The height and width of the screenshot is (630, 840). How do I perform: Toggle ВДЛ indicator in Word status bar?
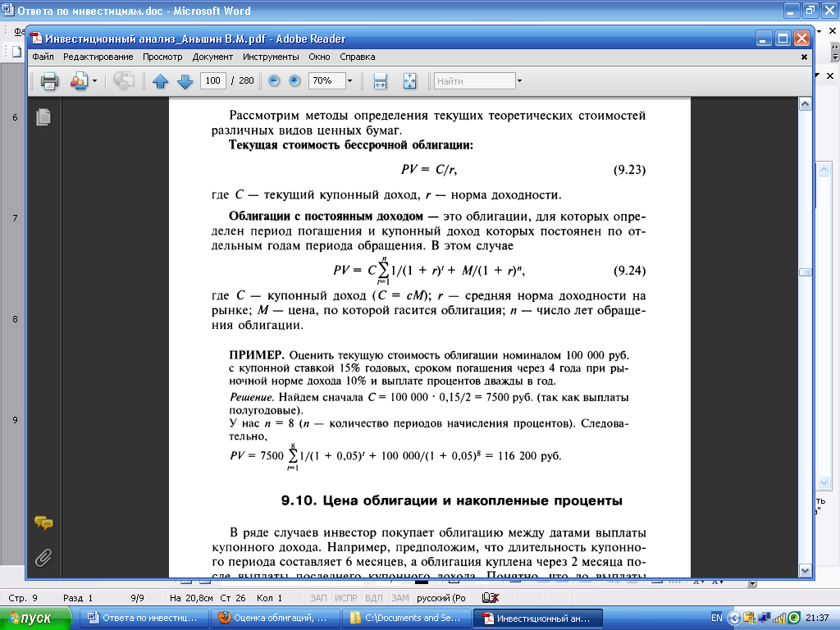click(x=374, y=598)
